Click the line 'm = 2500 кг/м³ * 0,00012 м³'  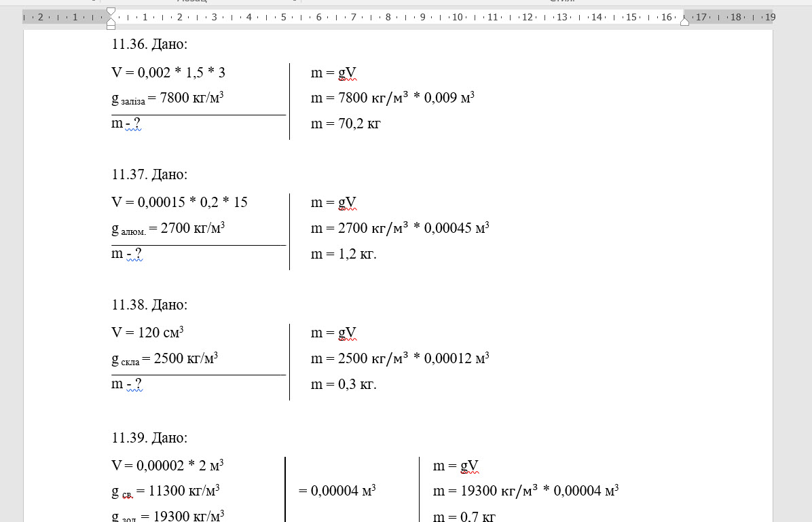[400, 359]
